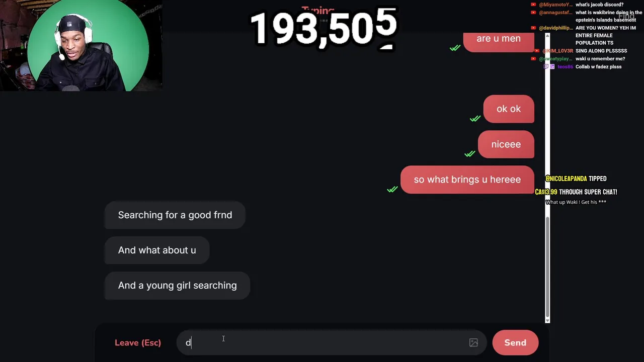Click the Leave (Esc) button

pyautogui.click(x=138, y=342)
